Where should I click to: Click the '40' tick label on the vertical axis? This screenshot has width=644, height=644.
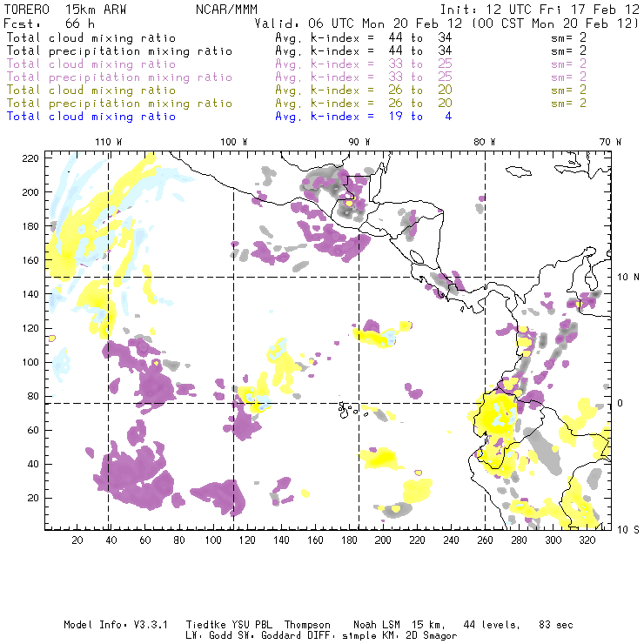pos(33,464)
